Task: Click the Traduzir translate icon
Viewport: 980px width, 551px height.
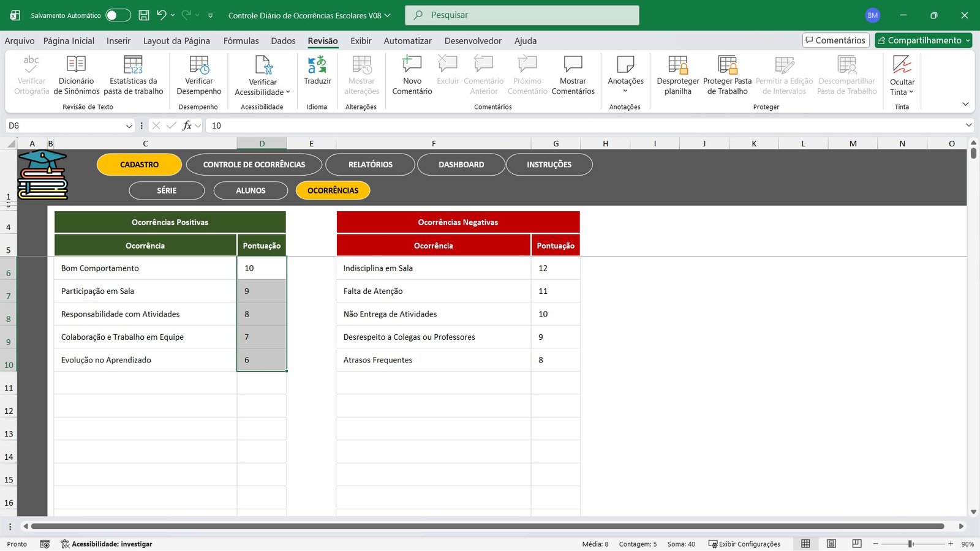Action: [317, 65]
